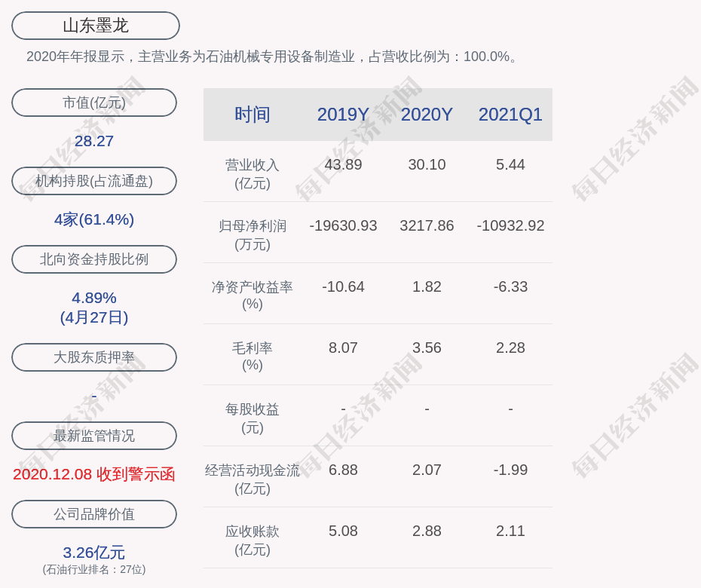Click the 归母净利润(万元) row label

(253, 235)
